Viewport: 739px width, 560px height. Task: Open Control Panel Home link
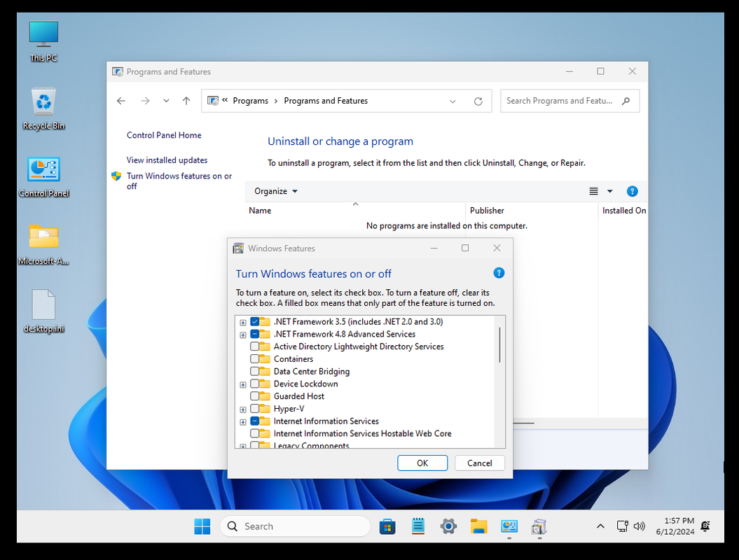coord(164,135)
